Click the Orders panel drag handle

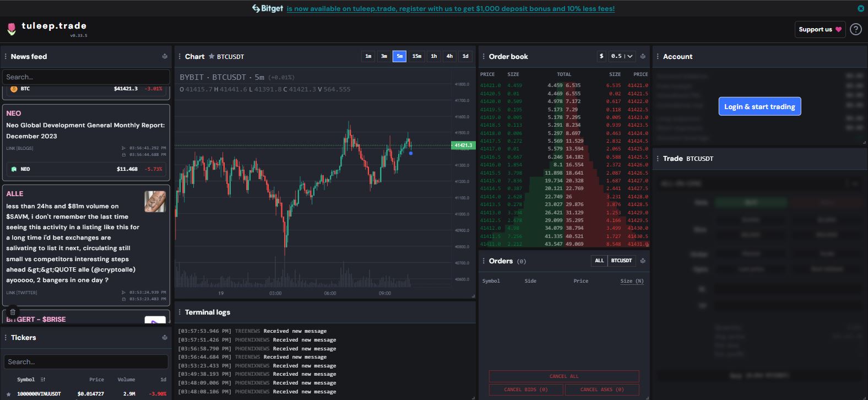pos(484,261)
